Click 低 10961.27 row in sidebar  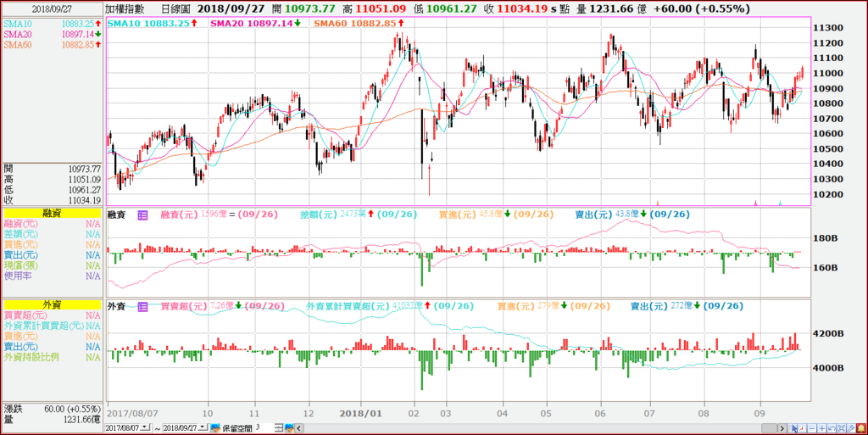click(52, 190)
